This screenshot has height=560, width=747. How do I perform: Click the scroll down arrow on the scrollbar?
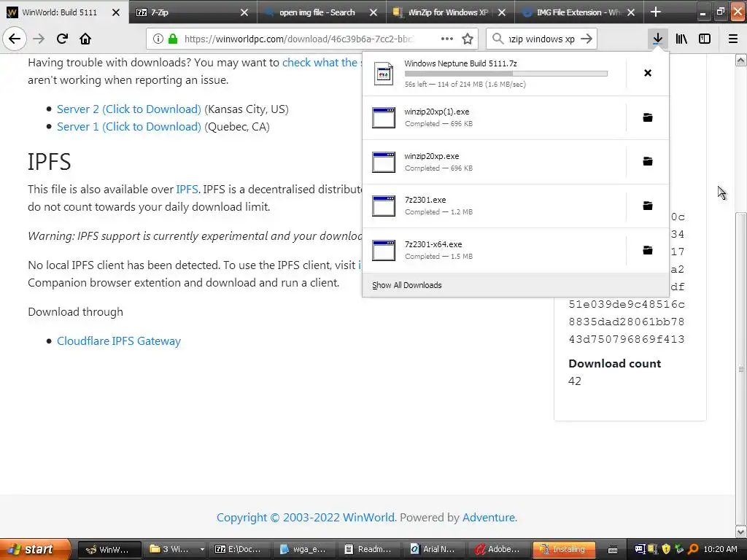pos(741,531)
